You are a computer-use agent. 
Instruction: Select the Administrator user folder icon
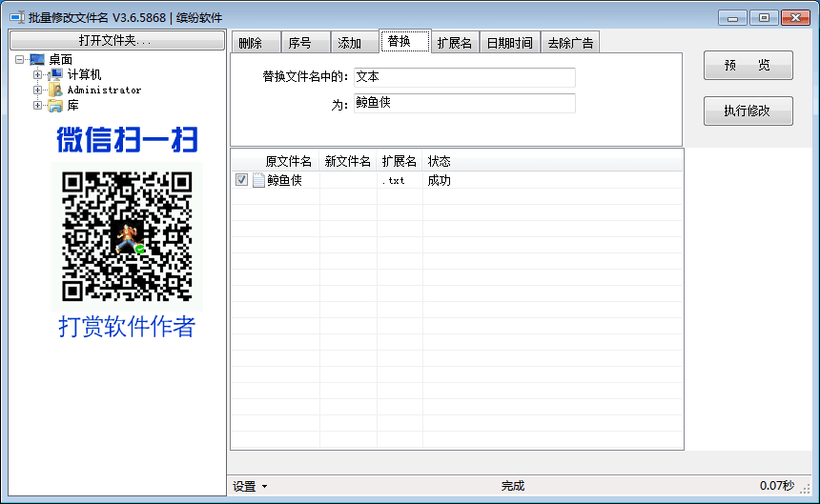[x=56, y=90]
